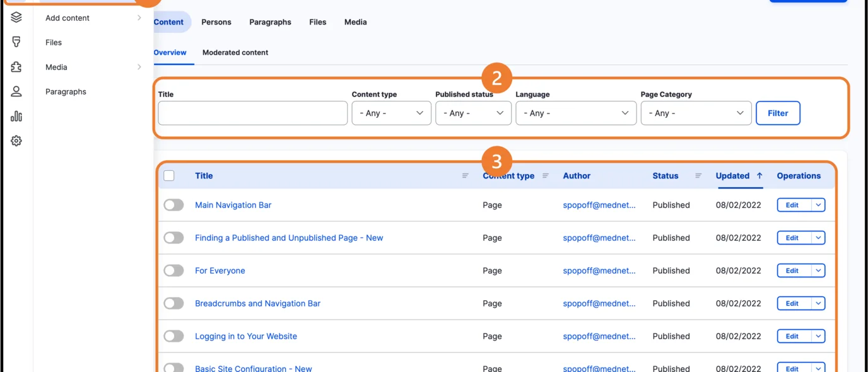
Task: Sort table by Content type column header
Action: tap(508, 176)
